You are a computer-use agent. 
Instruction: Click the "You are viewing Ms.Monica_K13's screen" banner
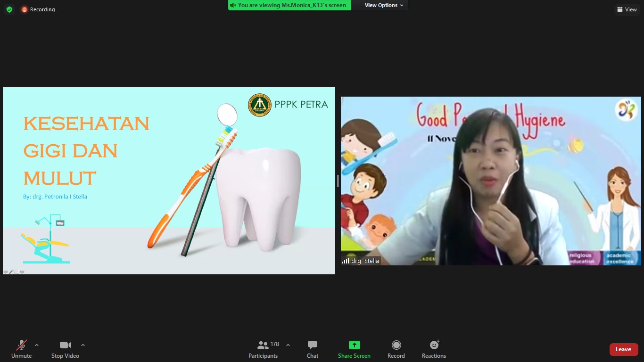(289, 5)
